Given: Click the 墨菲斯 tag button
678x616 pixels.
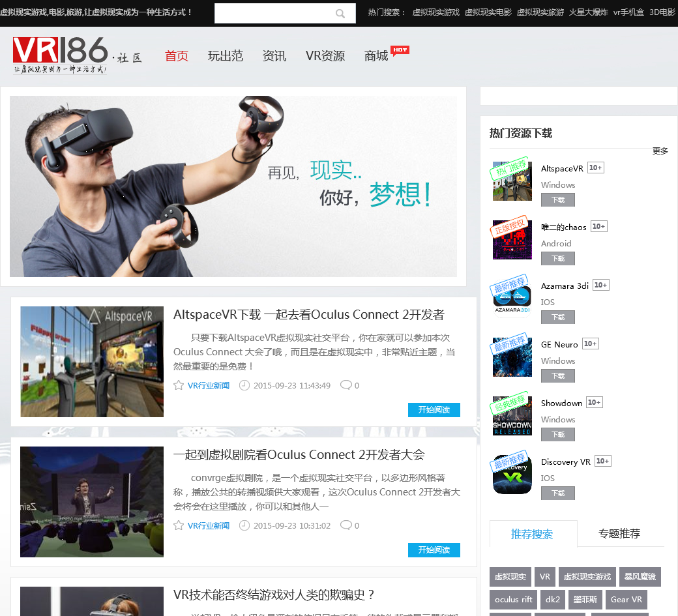Looking at the screenshot, I should (x=585, y=600).
